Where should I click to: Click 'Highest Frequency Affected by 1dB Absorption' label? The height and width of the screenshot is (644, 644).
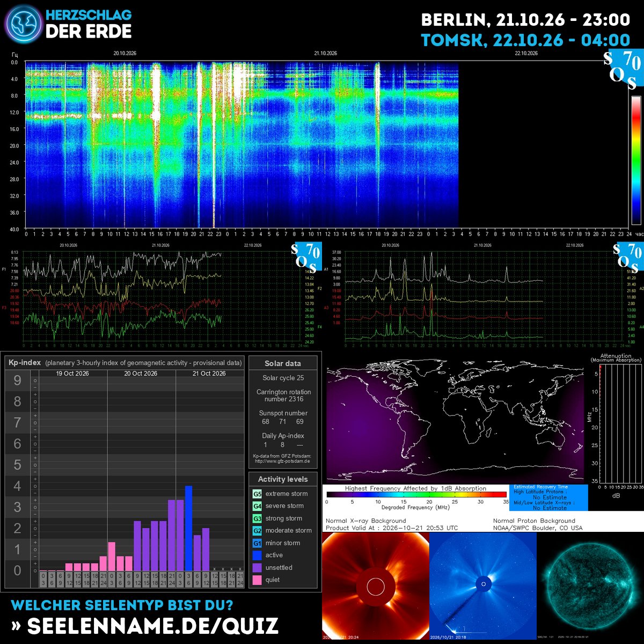415,488
